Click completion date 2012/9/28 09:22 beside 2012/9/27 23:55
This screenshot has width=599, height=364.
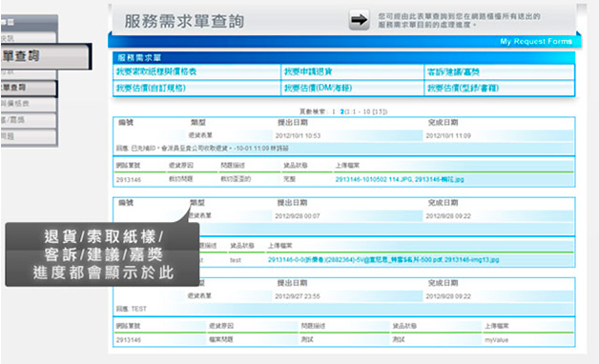[448, 296]
